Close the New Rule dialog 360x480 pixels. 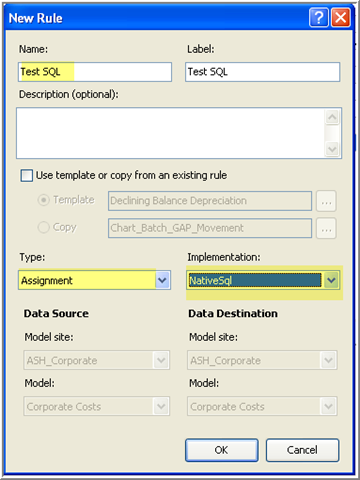click(341, 17)
